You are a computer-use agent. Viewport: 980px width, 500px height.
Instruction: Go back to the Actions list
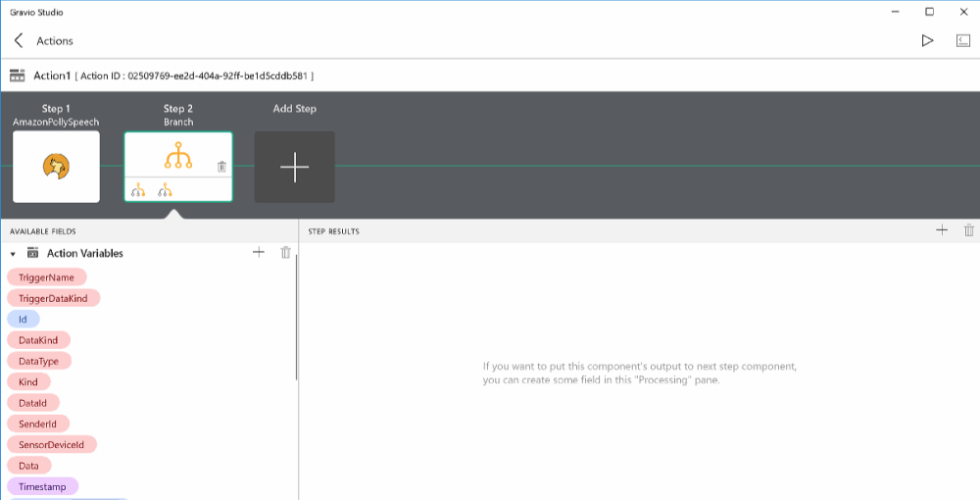click(x=19, y=40)
